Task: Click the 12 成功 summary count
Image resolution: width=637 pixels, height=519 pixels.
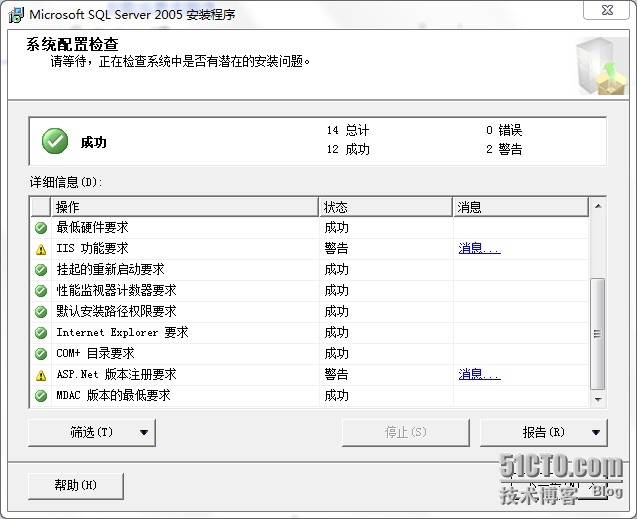Action: click(348, 149)
